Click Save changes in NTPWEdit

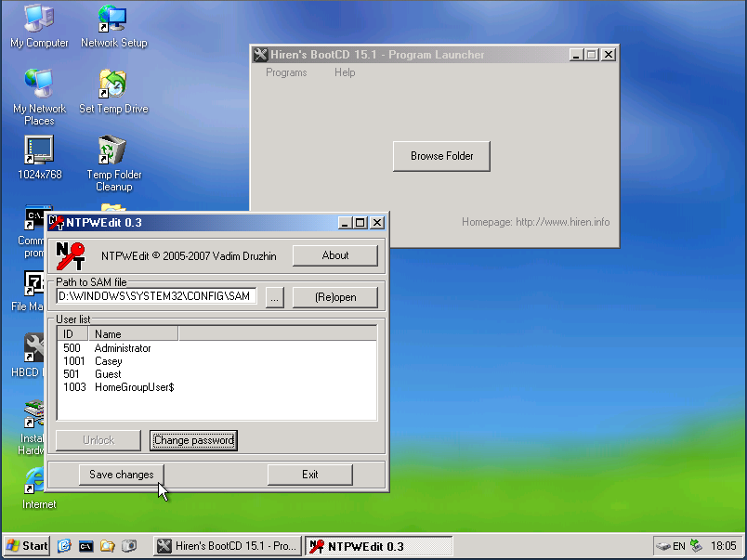[x=121, y=474]
